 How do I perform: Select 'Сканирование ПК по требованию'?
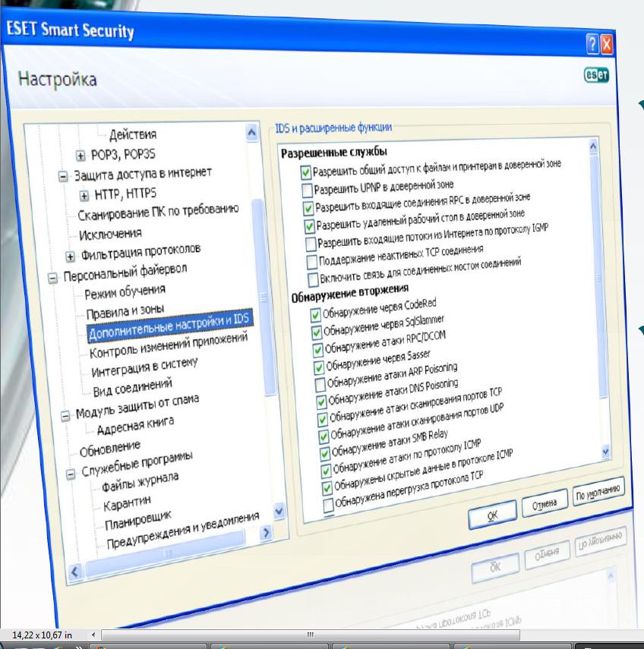pos(158,212)
